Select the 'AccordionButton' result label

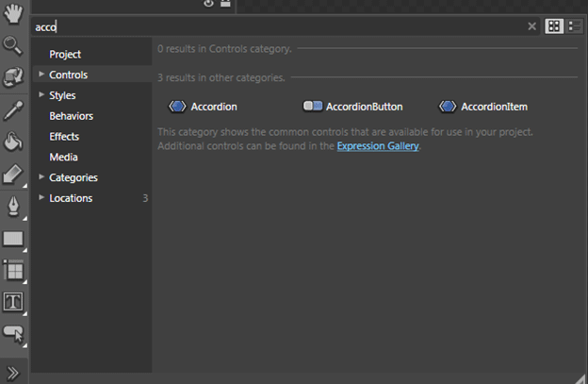tap(364, 107)
